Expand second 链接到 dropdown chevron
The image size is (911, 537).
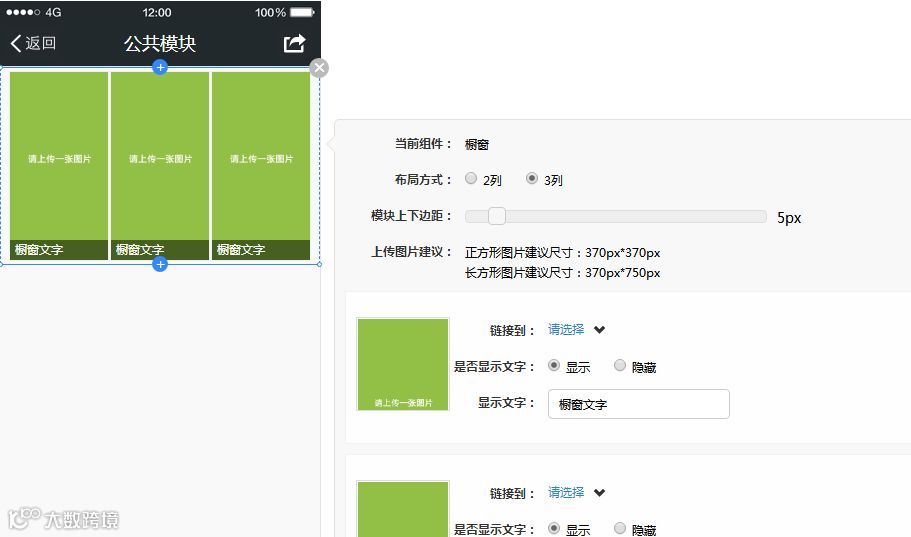tap(600, 492)
